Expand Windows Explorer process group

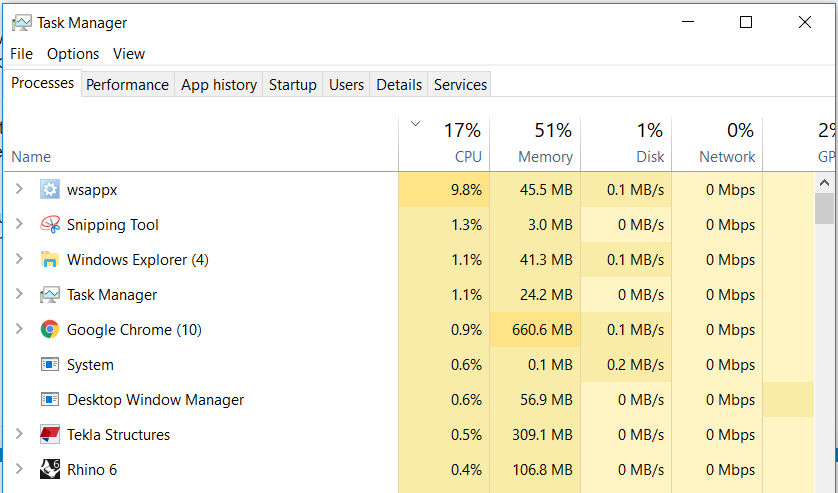18,258
